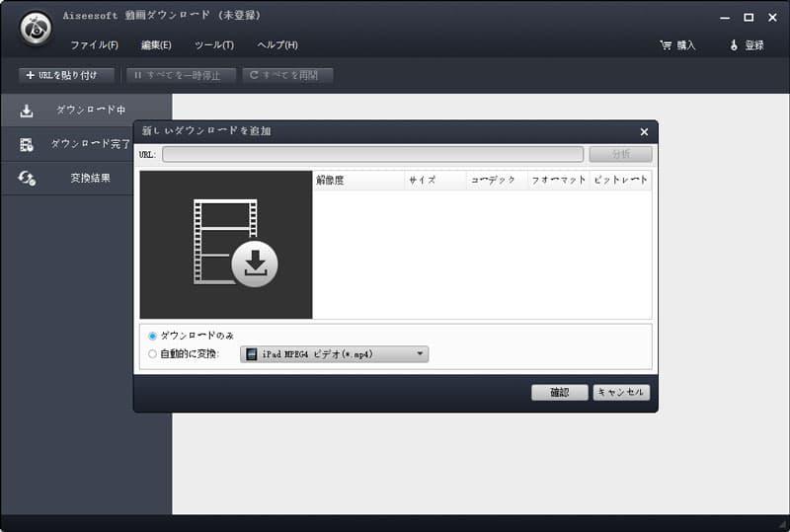This screenshot has height=532, width=790.
Task: Open the ファイル(F) menu
Action: (94, 44)
